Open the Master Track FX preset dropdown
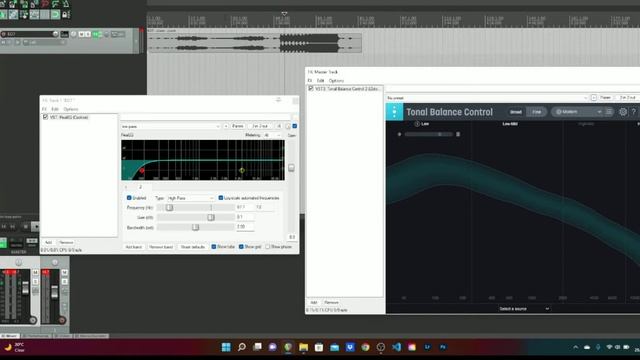This screenshot has width=640, height=360. (x=487, y=98)
